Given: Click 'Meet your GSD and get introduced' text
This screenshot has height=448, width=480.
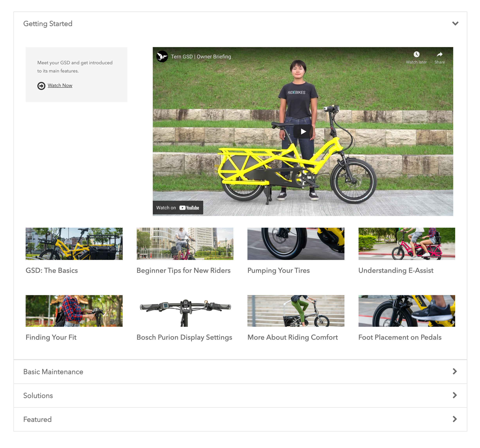Looking at the screenshot, I should 75,63.
